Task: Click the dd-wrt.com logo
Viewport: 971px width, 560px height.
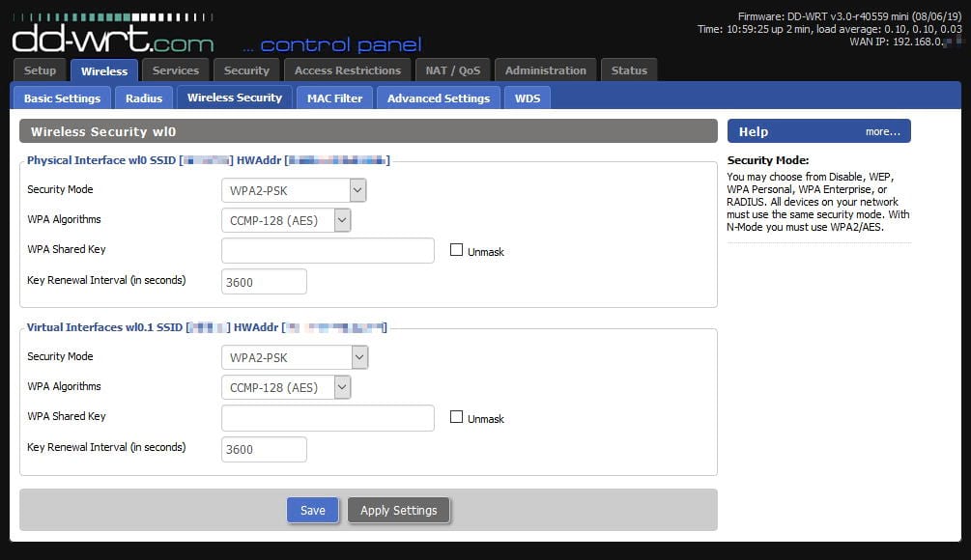Action: [113, 35]
